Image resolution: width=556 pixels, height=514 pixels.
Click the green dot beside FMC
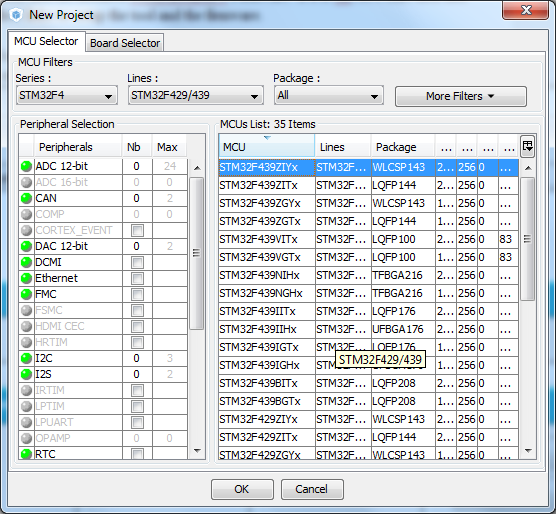coord(26,294)
